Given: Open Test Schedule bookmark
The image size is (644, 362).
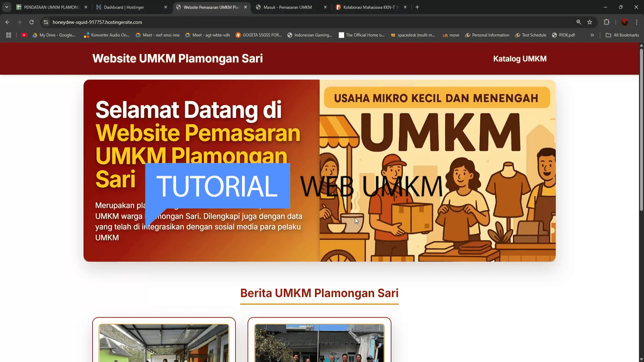Looking at the screenshot, I should (531, 35).
